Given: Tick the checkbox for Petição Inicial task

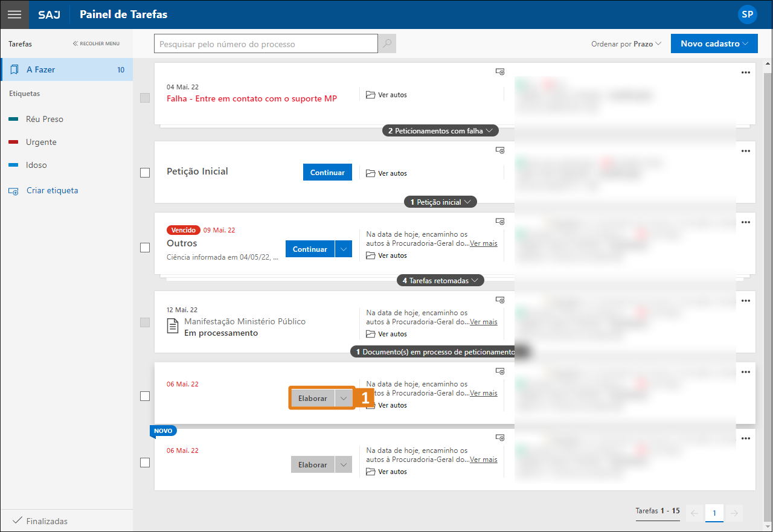Looking at the screenshot, I should point(145,173).
